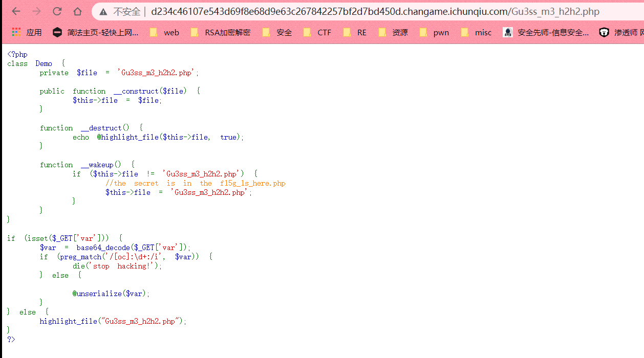This screenshot has height=358, width=644.
Task: Open the browser home page
Action: coord(77,11)
